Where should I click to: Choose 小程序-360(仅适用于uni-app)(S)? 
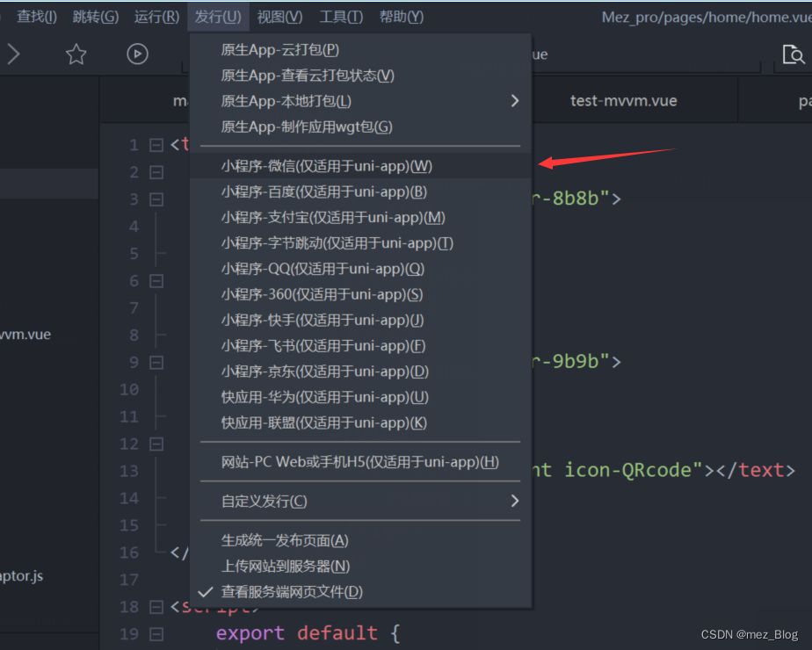pos(360,294)
